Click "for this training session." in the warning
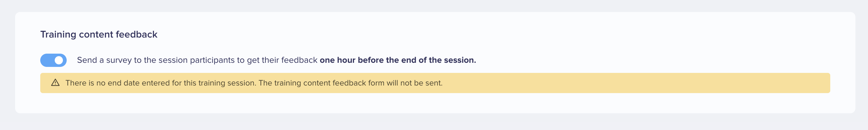 tap(214, 83)
